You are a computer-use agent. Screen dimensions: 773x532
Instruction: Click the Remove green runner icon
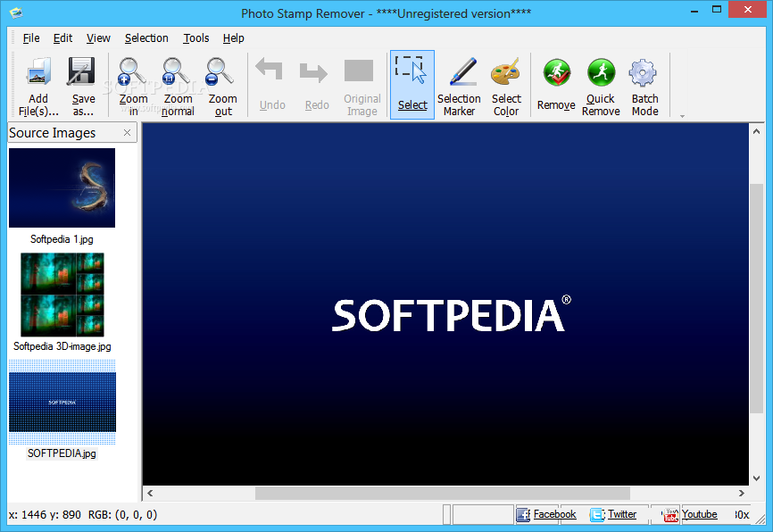click(557, 72)
